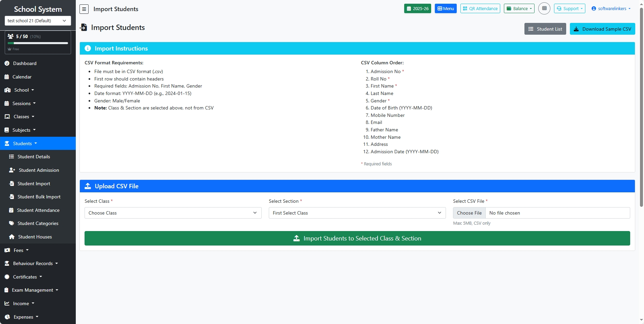Screen dimensions: 644x324
Task: Click the Calendar icon in sidebar
Action: pos(7,77)
